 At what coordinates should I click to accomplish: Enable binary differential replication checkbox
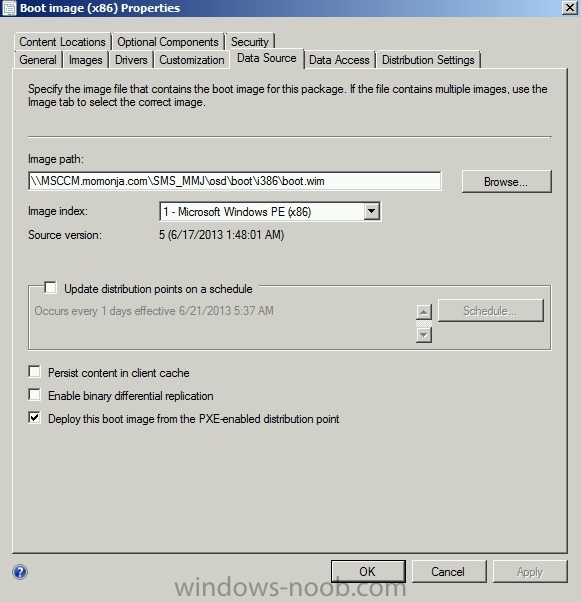pyautogui.click(x=35, y=395)
